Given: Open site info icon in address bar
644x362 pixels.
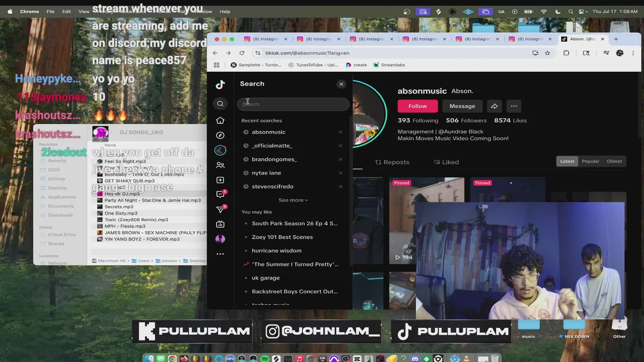Looking at the screenshot, I should (258, 53).
